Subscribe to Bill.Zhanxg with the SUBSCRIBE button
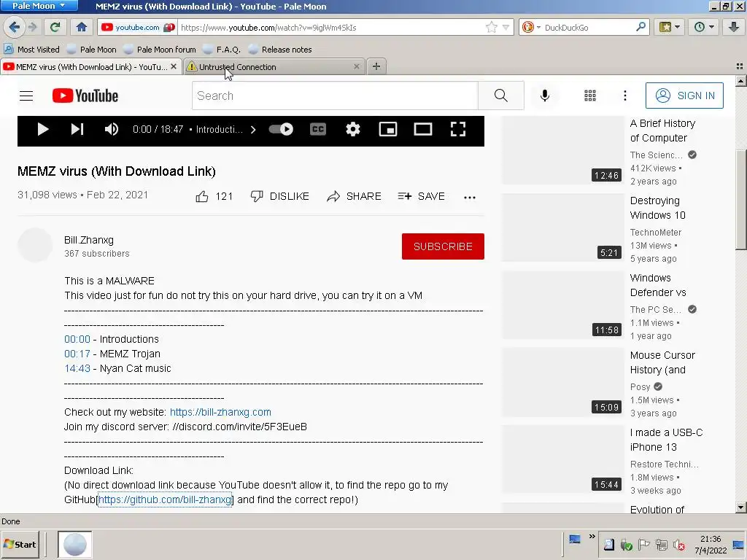 (x=443, y=246)
